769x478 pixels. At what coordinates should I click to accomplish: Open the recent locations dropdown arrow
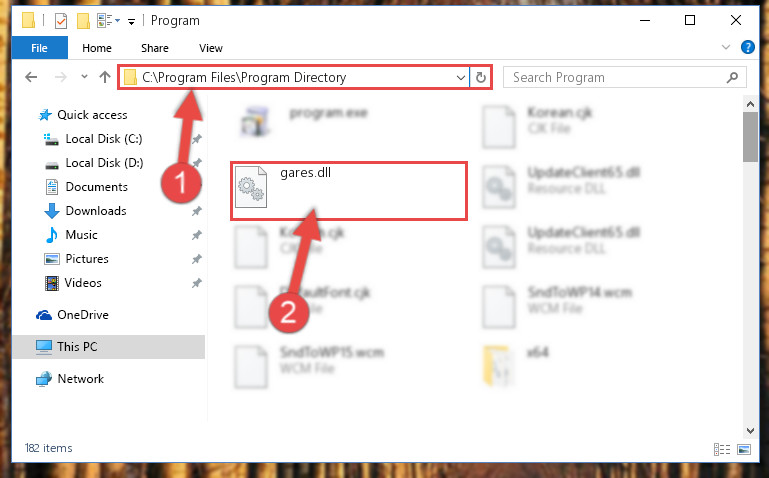pyautogui.click(x=84, y=77)
